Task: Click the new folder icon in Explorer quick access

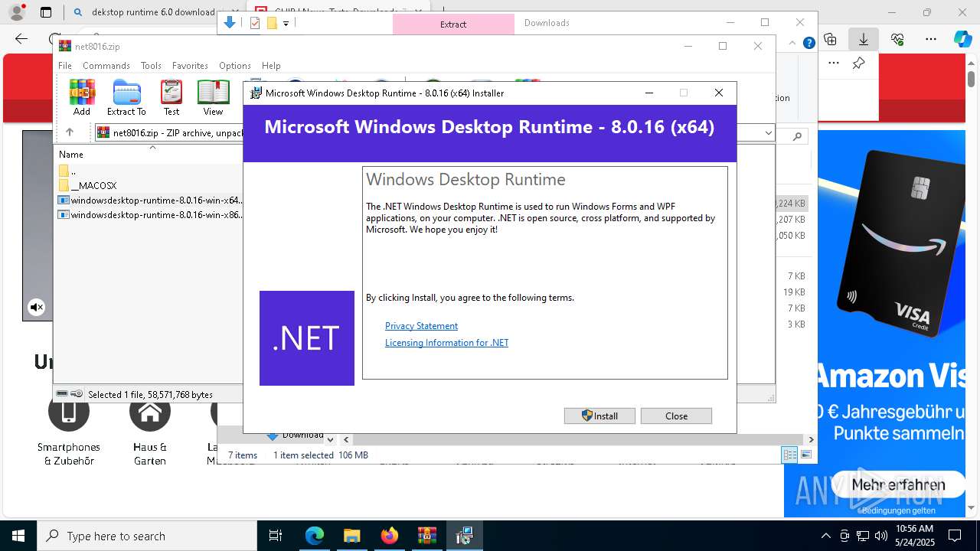Action: coord(271,23)
